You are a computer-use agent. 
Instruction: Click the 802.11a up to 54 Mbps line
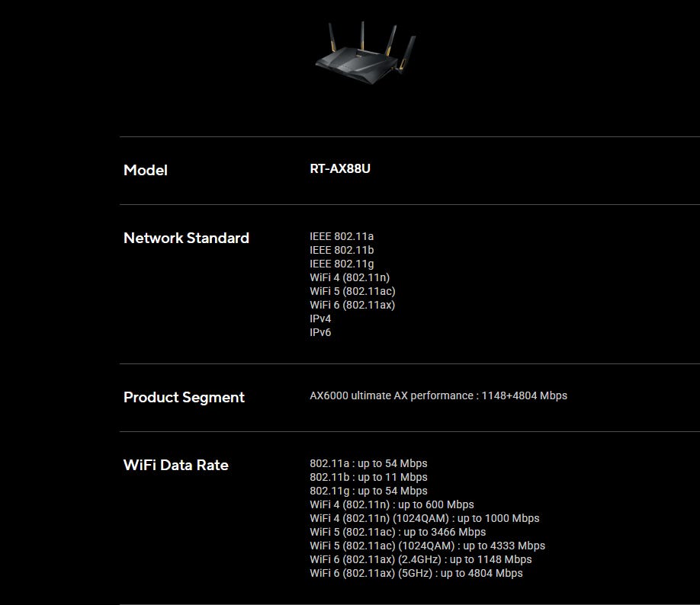point(368,463)
